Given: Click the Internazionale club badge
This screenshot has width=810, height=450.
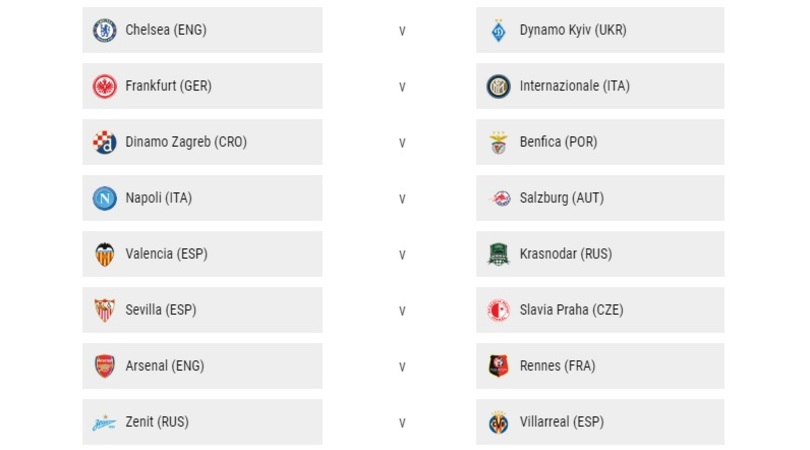Looking at the screenshot, I should (x=499, y=86).
